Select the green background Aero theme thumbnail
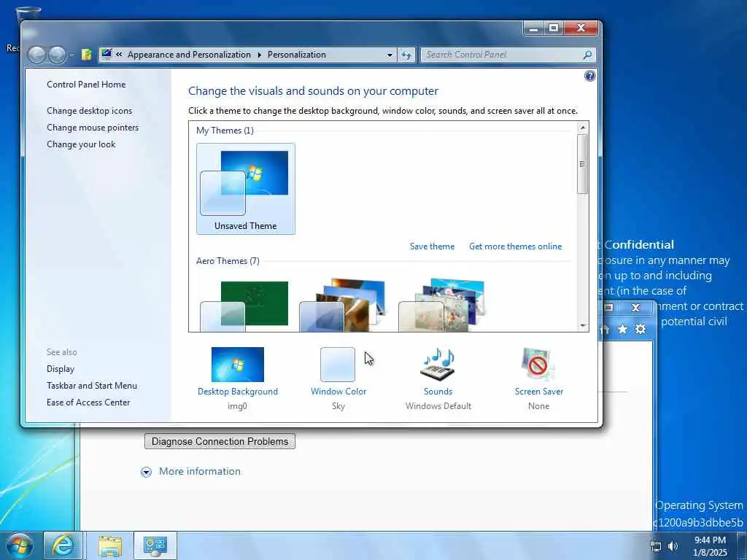This screenshot has height=560, width=747. pyautogui.click(x=244, y=306)
